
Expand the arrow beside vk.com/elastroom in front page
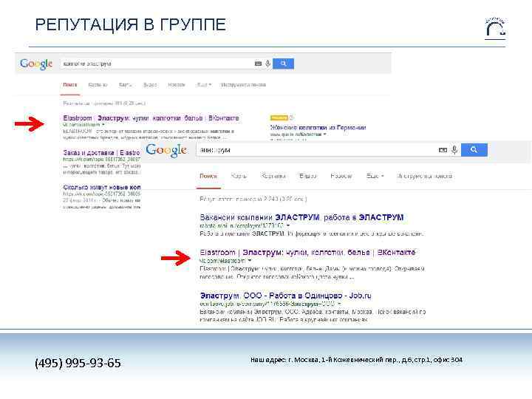(250, 261)
